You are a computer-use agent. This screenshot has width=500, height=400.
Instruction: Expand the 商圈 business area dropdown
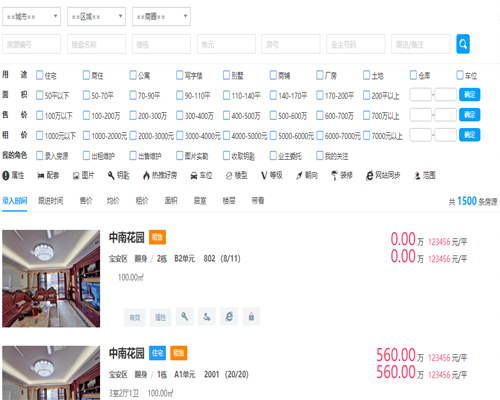[x=161, y=16]
